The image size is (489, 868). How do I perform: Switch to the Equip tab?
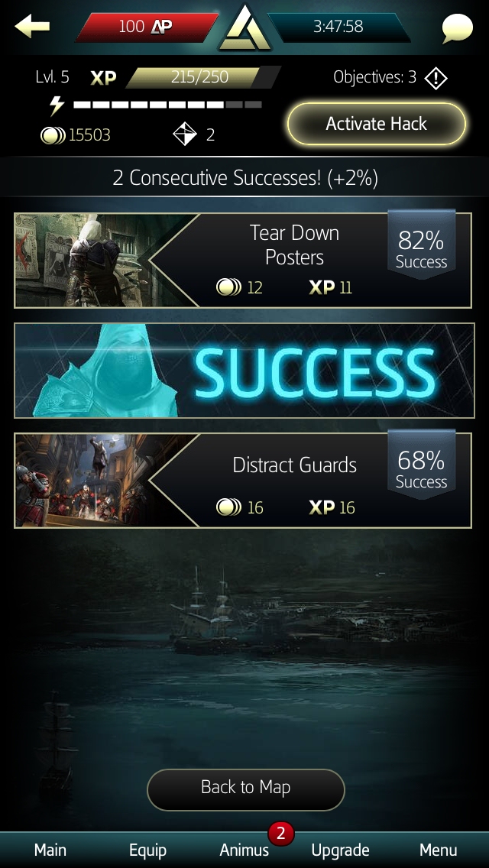[148, 850]
